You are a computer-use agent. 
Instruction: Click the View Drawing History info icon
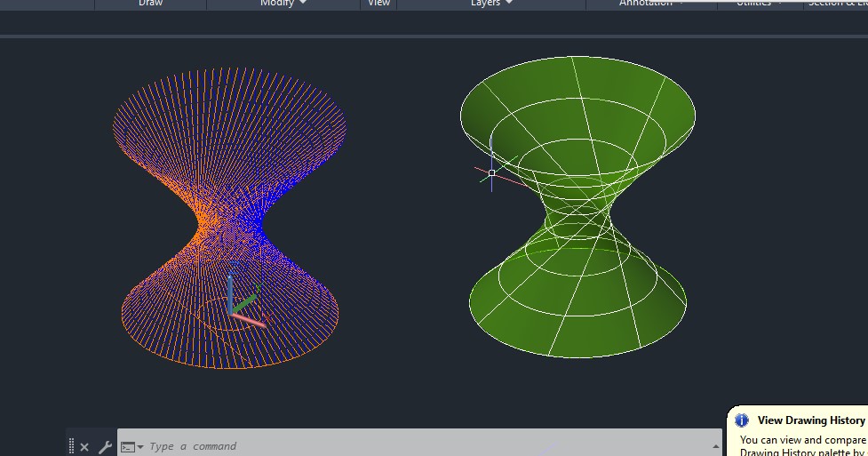pyautogui.click(x=742, y=420)
